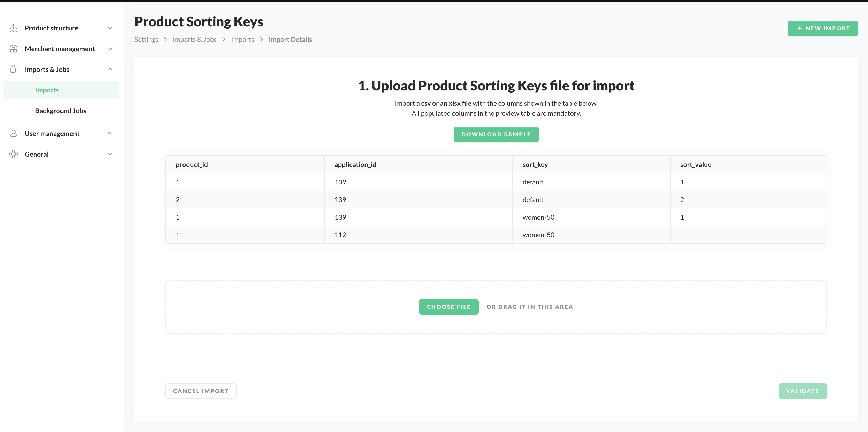Open Background Jobs in the sidebar
This screenshot has height=432, width=868.
click(61, 111)
